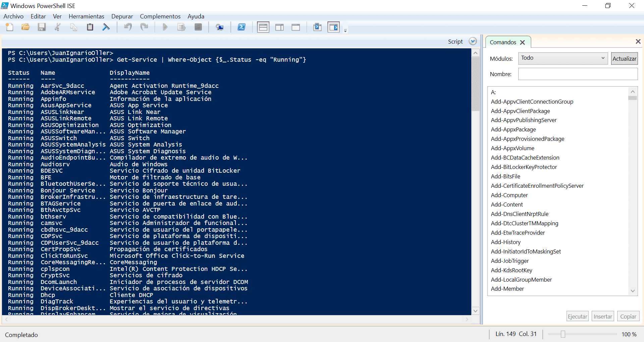Click Completado status bar text
Image resolution: width=644 pixels, height=342 pixels.
(x=21, y=335)
